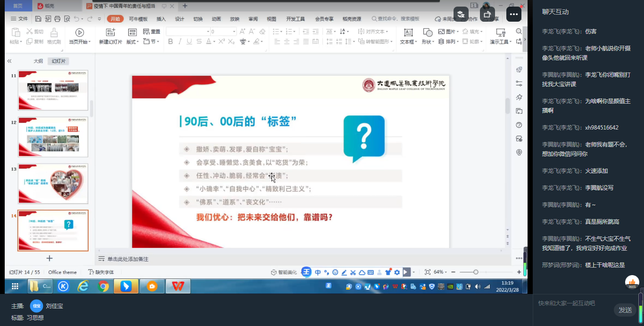Screen dimensions: 644x326
Task: Apply bold formatting with B icon
Action: (171, 41)
